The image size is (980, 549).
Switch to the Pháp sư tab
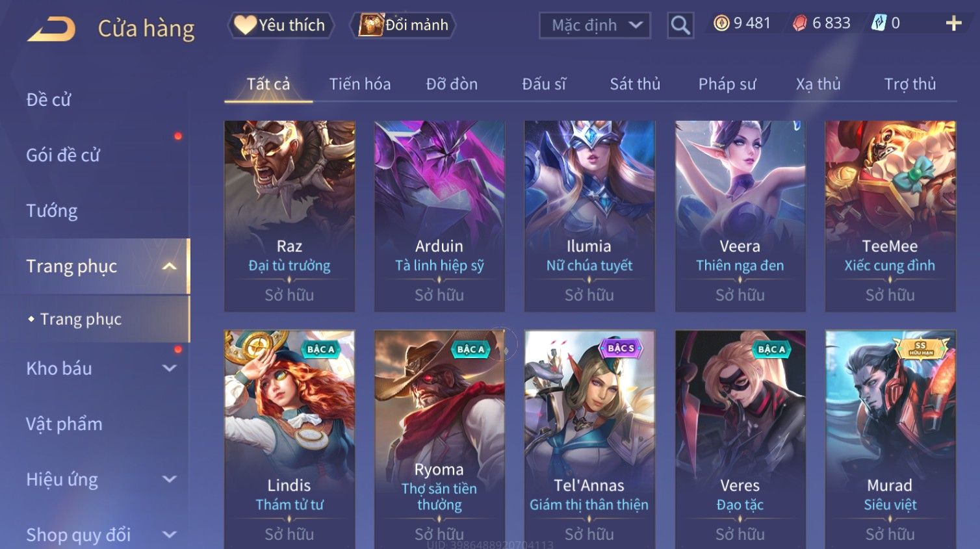727,84
